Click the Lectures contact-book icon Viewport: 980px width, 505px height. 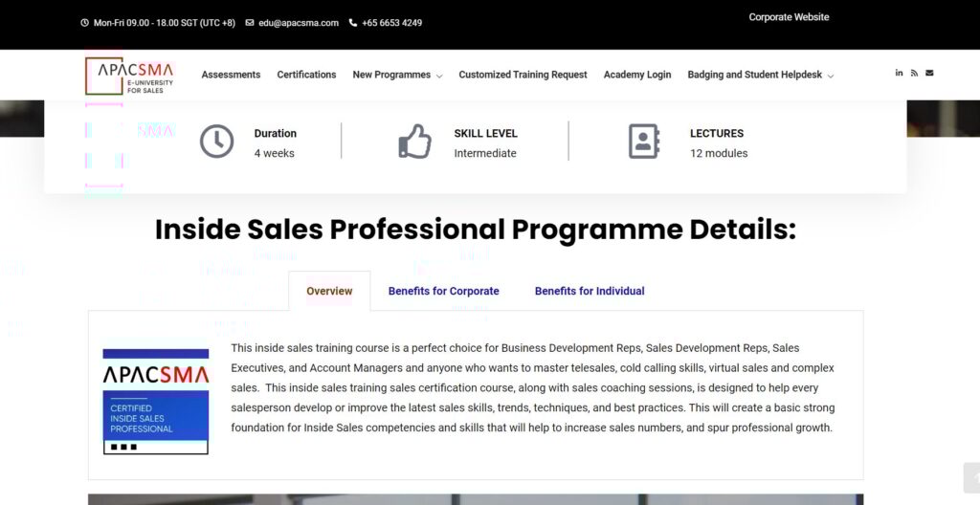[x=644, y=142]
